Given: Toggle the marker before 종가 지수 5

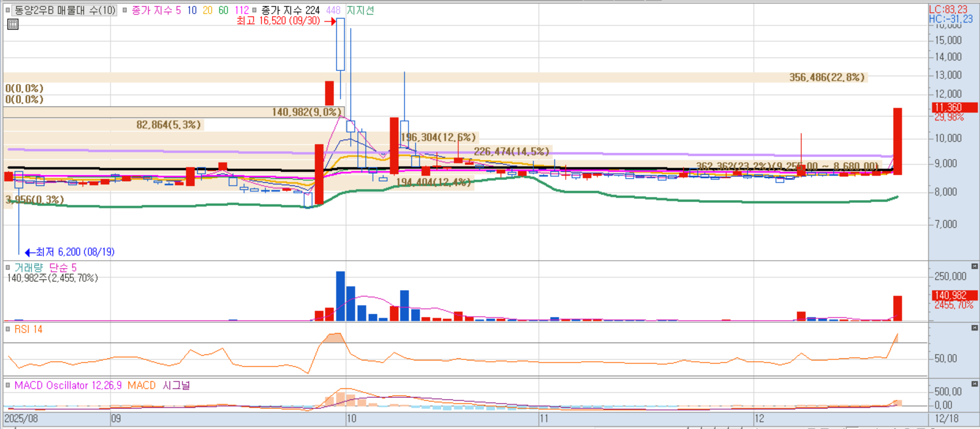Looking at the screenshot, I should [x=125, y=10].
